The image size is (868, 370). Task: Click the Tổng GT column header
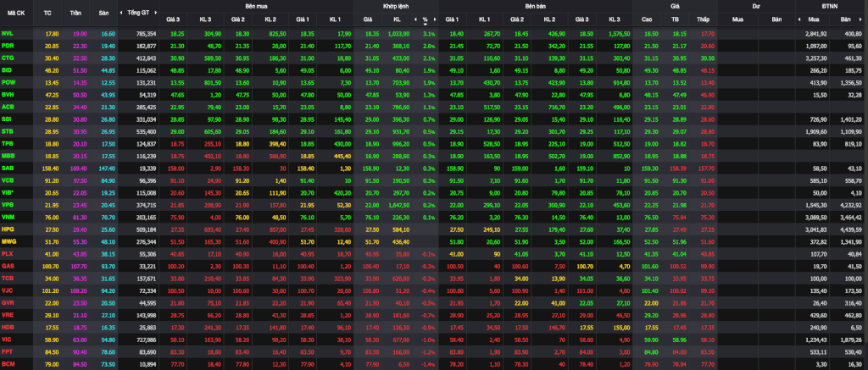(140, 12)
